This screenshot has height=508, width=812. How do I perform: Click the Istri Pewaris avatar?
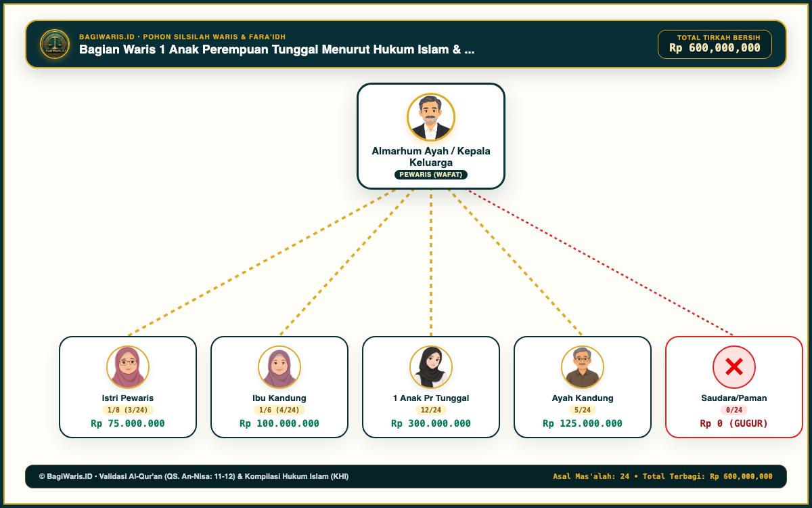tap(128, 367)
